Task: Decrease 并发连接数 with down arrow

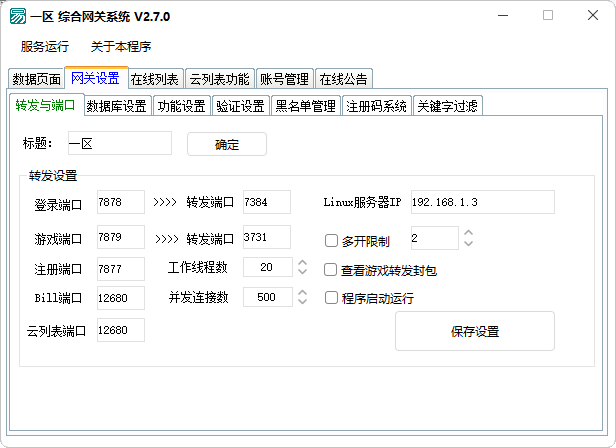Action: 303,302
